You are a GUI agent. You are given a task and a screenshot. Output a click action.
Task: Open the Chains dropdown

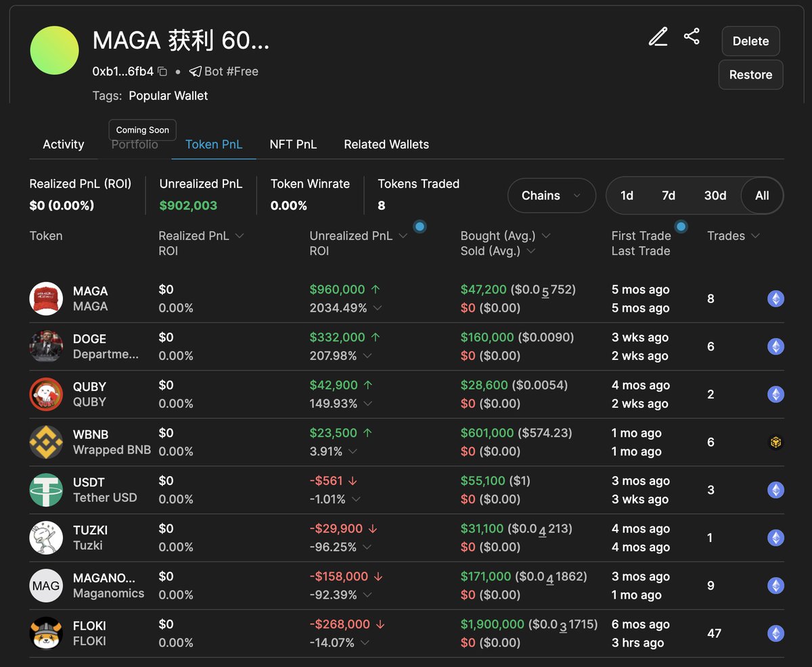point(551,195)
